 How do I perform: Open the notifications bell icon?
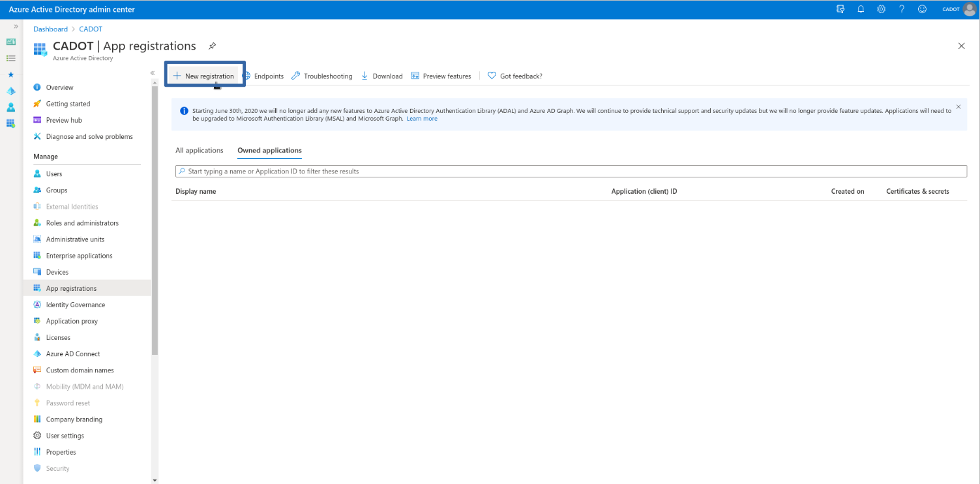tap(861, 9)
